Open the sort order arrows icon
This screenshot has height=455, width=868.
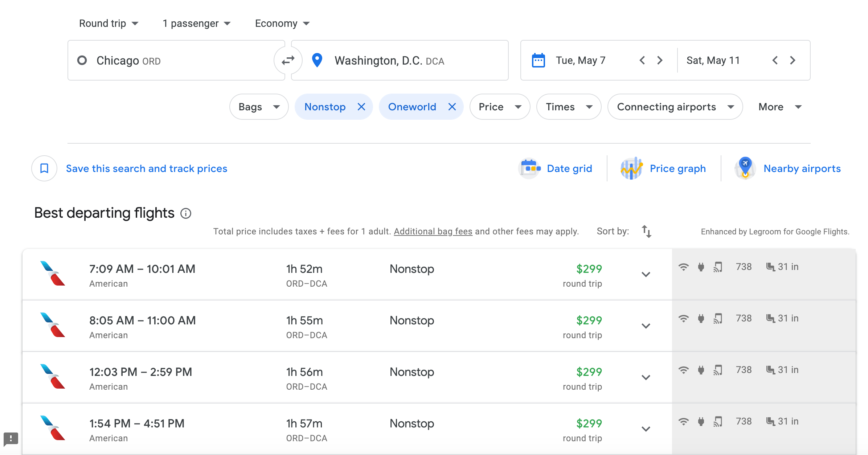click(646, 231)
